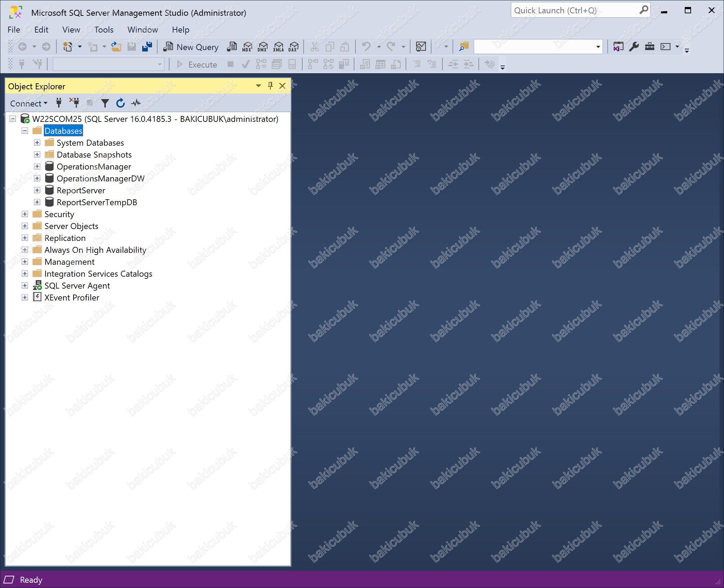This screenshot has width=724, height=588.
Task: Expand SQL Server Agent node
Action: tap(25, 285)
